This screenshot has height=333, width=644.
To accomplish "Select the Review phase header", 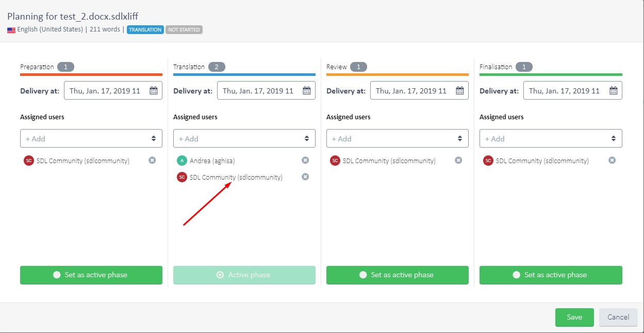I will [336, 67].
